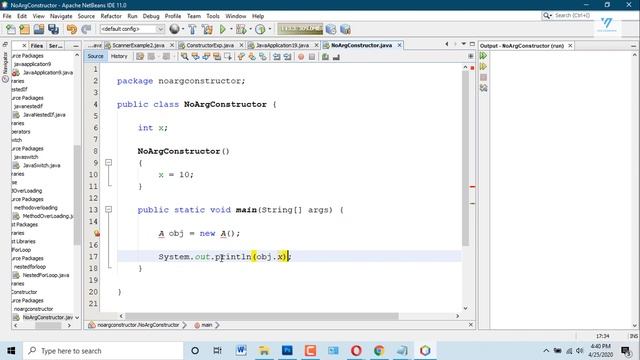Click the Clean and Build Project icon
The image size is (640, 360).
click(207, 29)
